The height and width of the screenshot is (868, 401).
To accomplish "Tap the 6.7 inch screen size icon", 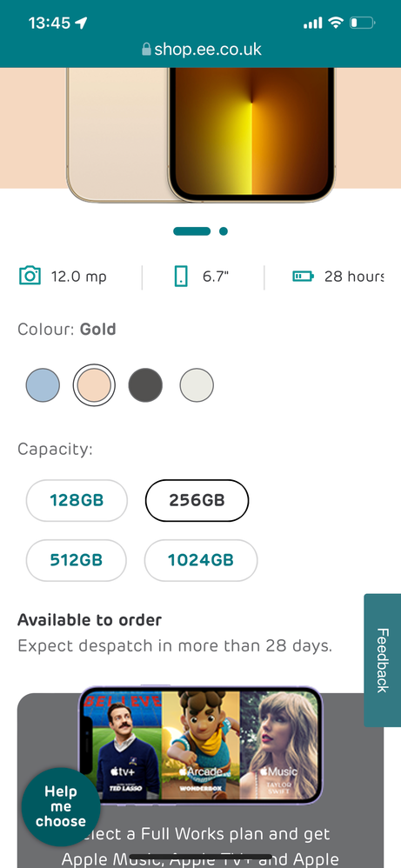I will [181, 277].
